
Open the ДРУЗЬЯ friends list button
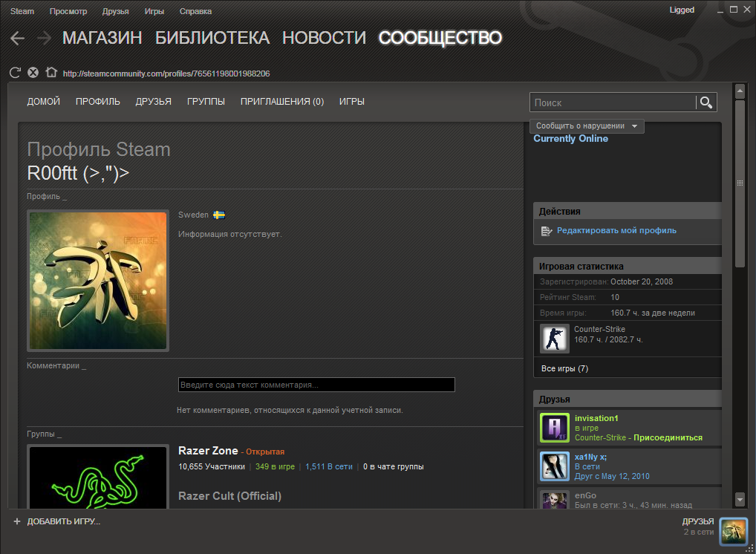pos(697,521)
